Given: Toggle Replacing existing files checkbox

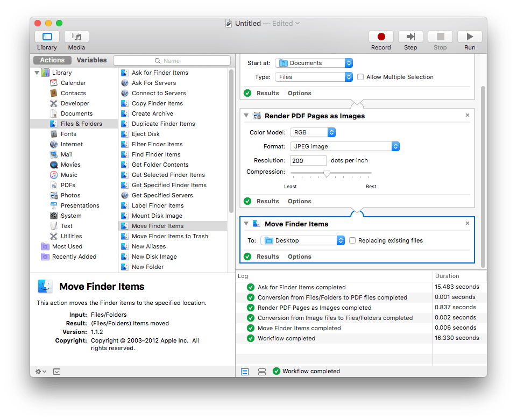Looking at the screenshot, I should coord(352,240).
